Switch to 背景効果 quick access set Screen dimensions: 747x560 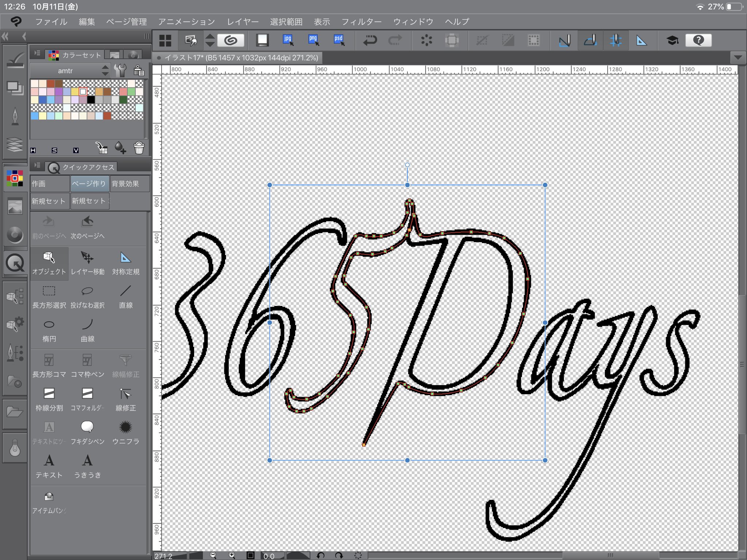point(129,183)
